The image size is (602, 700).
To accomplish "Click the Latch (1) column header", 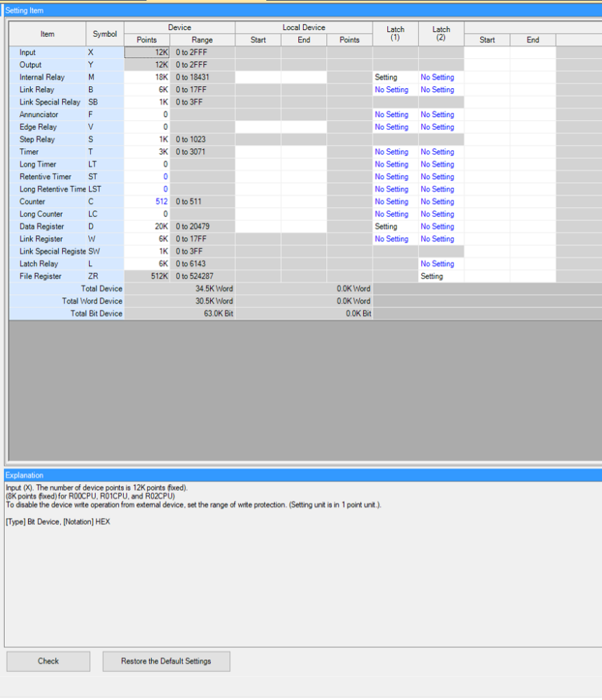I will pyautogui.click(x=395, y=33).
